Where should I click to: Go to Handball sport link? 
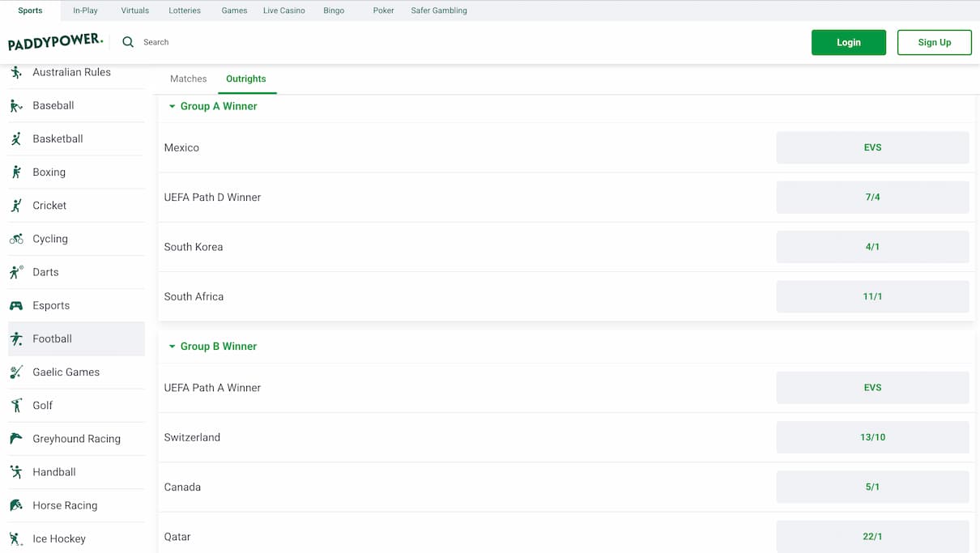click(x=76, y=471)
